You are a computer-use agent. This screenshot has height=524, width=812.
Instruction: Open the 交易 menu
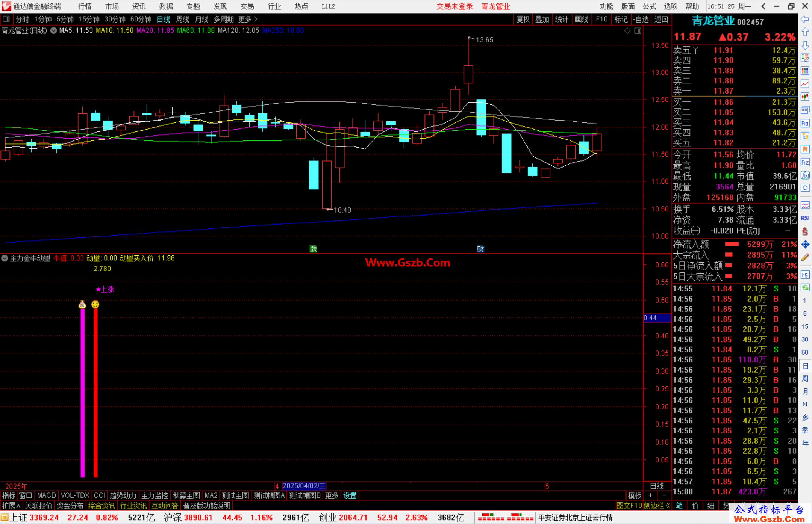coord(247,6)
